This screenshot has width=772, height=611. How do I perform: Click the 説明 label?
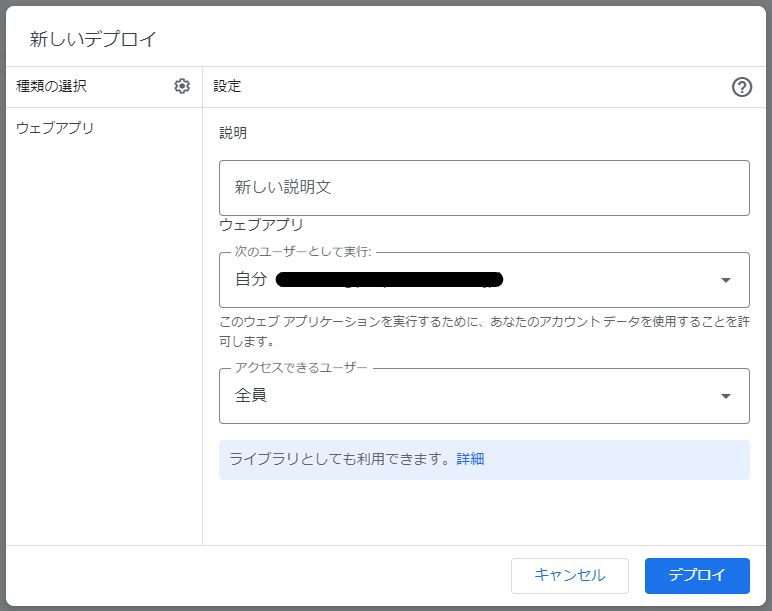233,133
